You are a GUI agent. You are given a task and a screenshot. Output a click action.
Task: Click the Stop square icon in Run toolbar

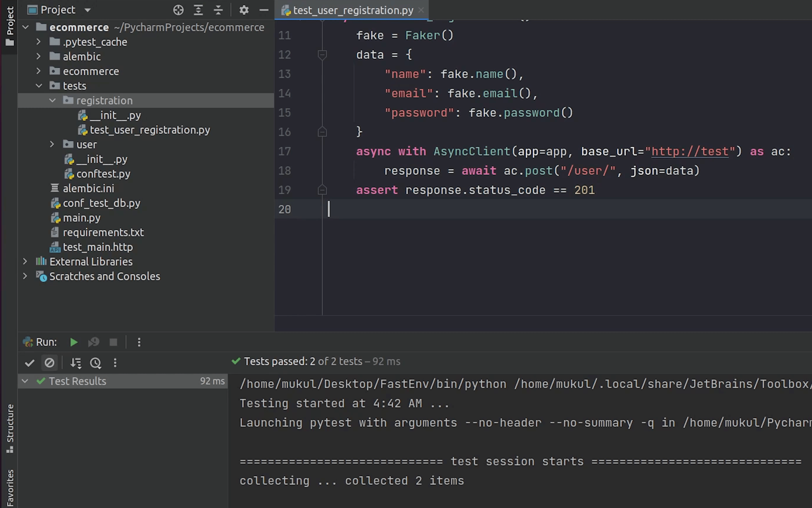pos(114,342)
